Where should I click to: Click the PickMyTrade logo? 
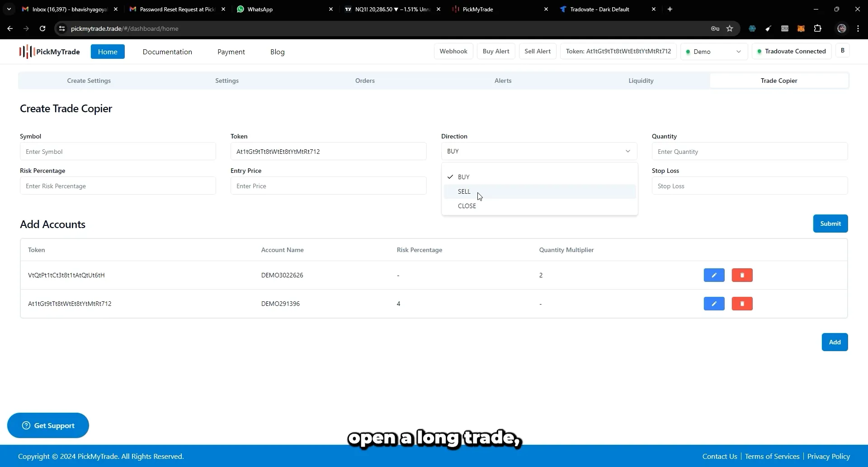pos(49,52)
